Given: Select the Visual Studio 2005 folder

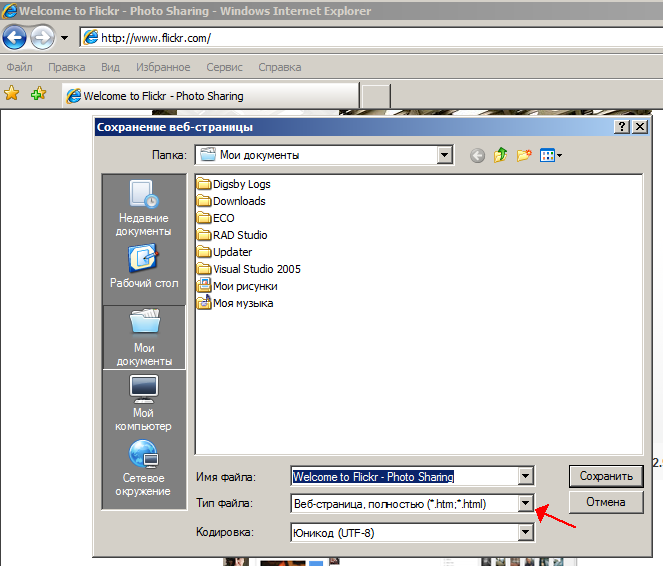Looking at the screenshot, I should tap(249, 269).
